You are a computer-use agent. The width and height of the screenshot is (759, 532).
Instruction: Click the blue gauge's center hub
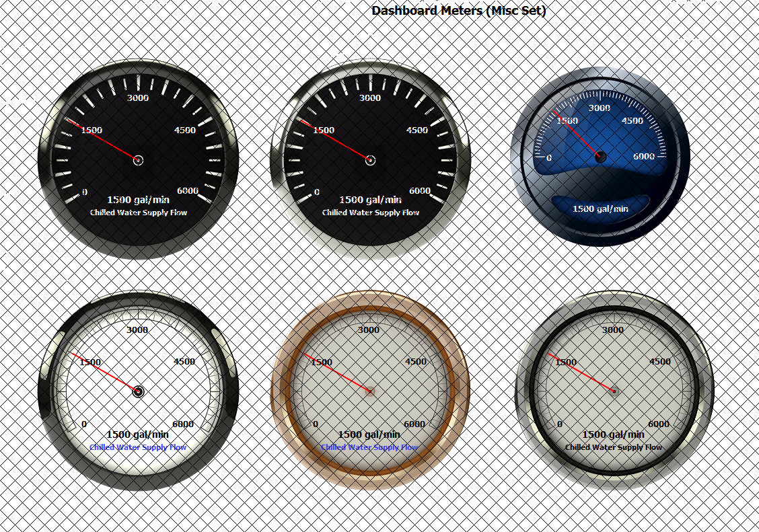(x=600, y=157)
